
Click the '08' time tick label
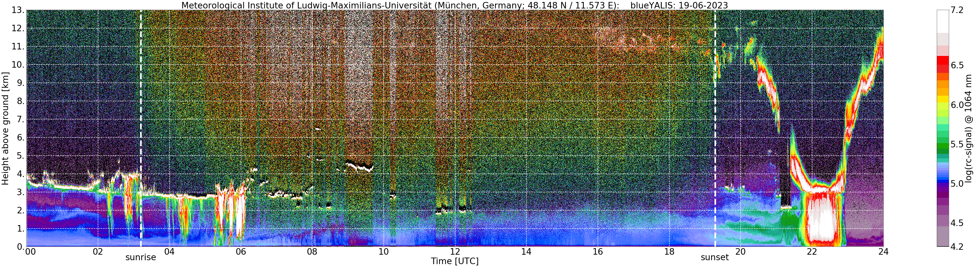(312, 252)
